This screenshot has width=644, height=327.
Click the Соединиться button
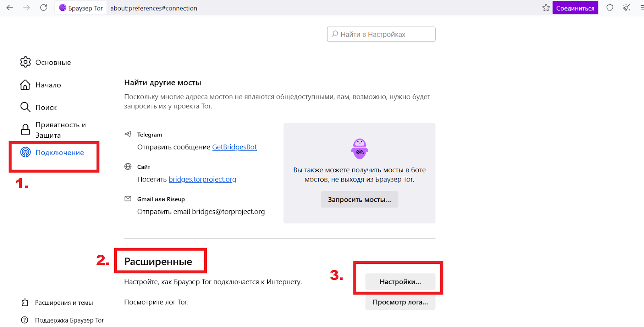575,8
